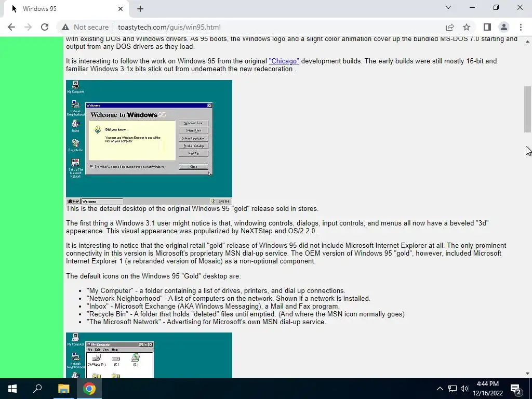Click the scrollbar up arrow
Screen dimensions: 532x399
pos(527,42)
